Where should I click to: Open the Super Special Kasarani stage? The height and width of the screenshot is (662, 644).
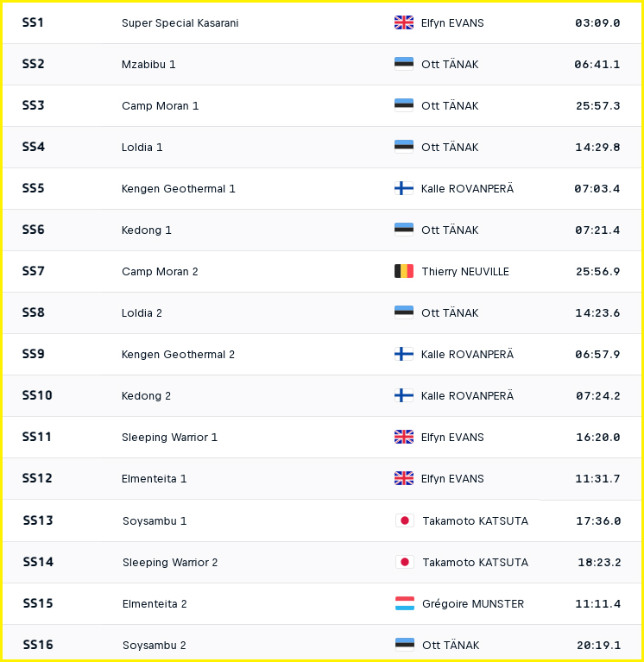click(x=180, y=22)
